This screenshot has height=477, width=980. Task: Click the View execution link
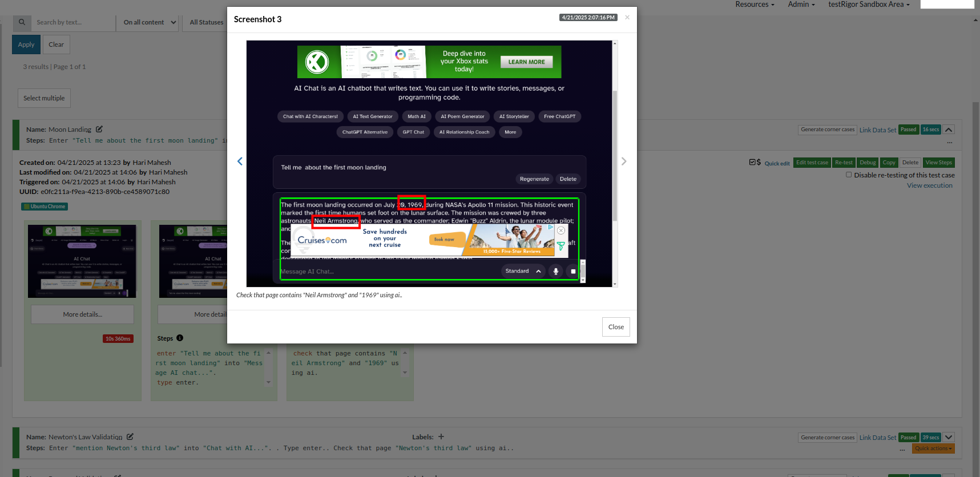929,185
